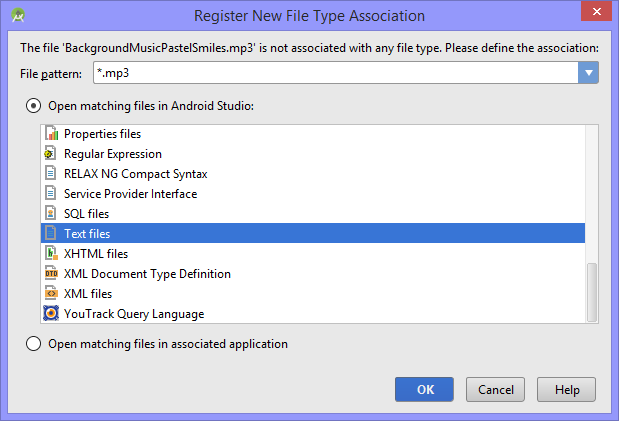619x421 pixels.
Task: Choose 'Regular Expression' in the list
Action: click(313, 154)
